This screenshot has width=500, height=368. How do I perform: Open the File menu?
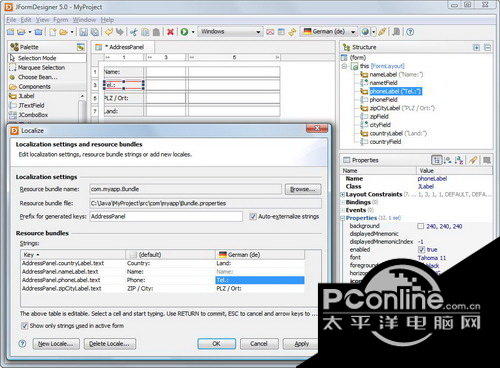11,20
